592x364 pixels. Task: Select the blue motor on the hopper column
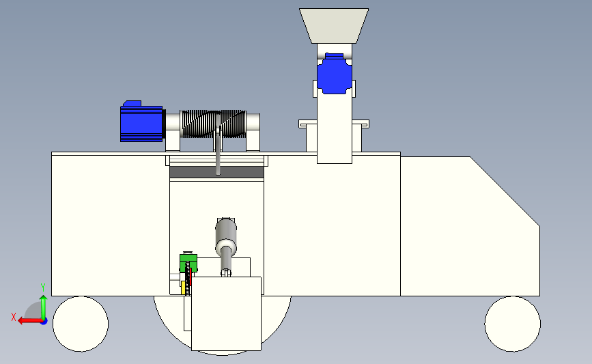click(335, 74)
